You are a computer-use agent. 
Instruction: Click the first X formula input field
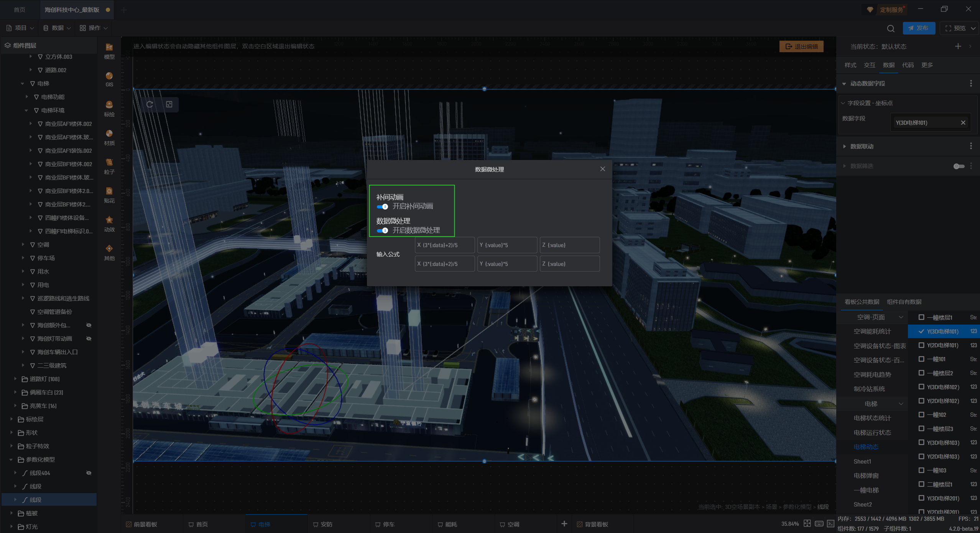coord(445,245)
